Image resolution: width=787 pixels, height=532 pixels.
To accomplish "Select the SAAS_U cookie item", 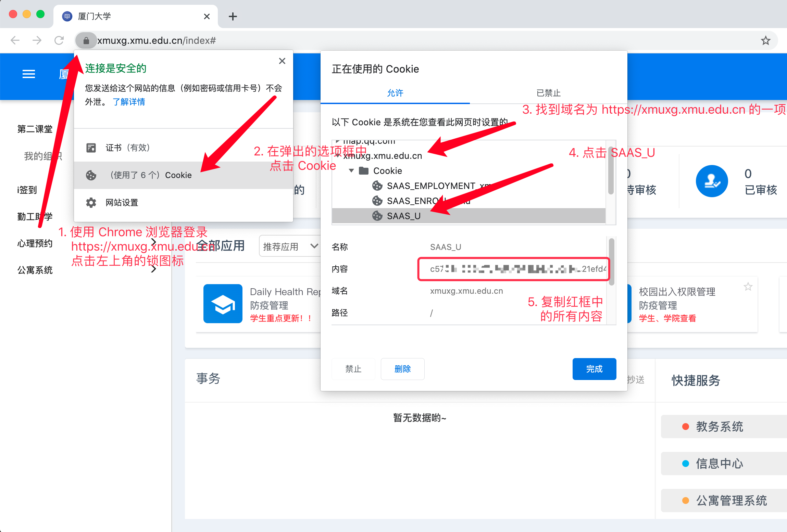I will [404, 216].
